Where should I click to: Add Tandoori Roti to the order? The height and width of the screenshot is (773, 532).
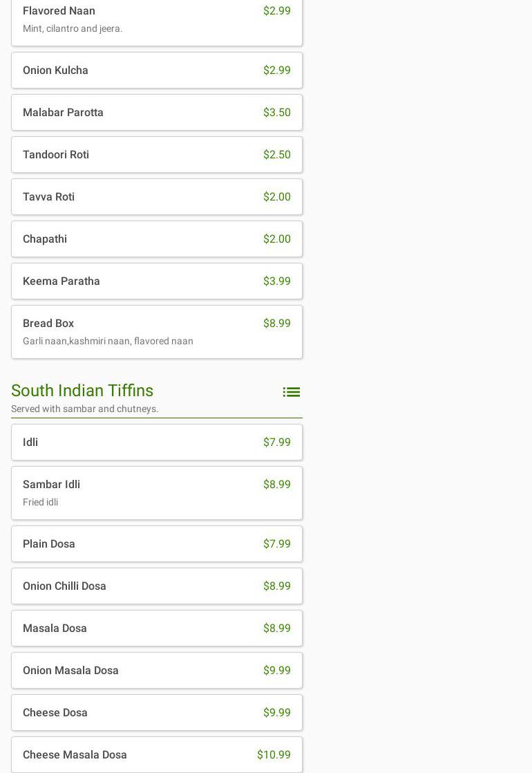156,155
